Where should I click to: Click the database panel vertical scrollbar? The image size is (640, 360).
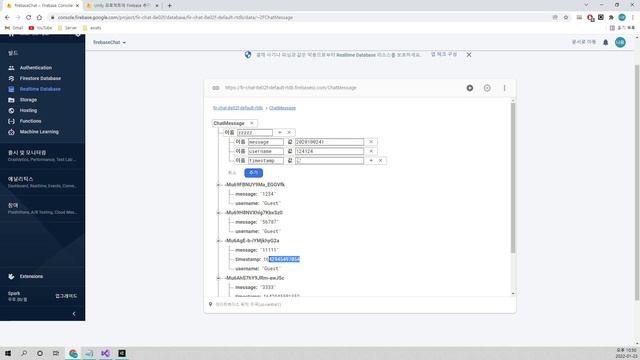tap(513, 178)
